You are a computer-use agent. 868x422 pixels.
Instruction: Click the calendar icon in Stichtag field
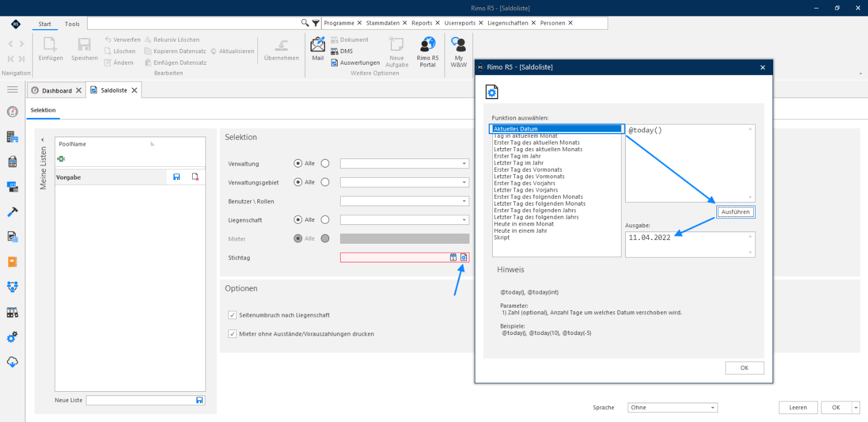tap(453, 258)
